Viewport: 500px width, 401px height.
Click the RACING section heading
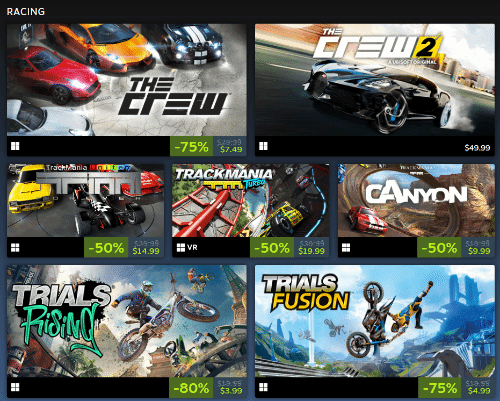point(26,12)
